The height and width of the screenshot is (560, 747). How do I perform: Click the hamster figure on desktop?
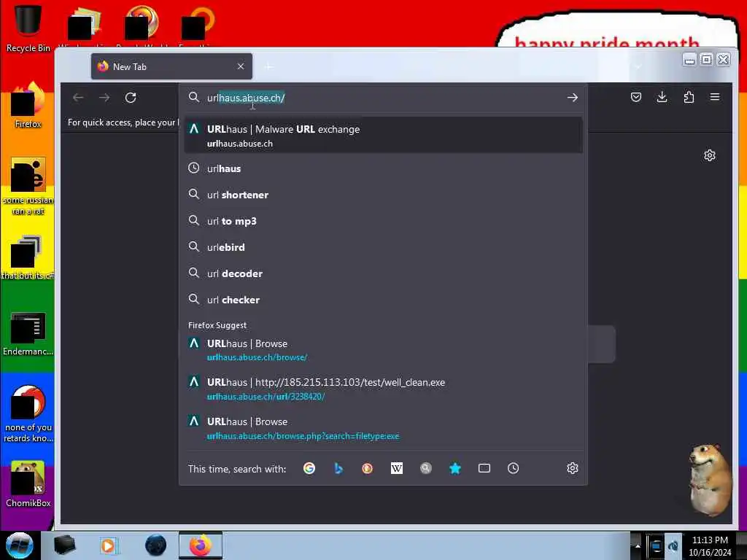(x=710, y=480)
